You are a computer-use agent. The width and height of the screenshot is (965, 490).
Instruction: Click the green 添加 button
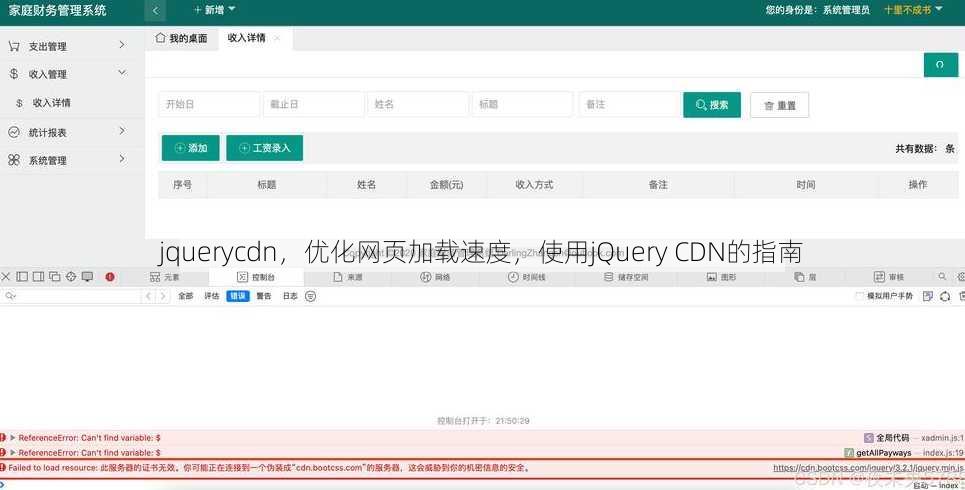[x=191, y=148]
